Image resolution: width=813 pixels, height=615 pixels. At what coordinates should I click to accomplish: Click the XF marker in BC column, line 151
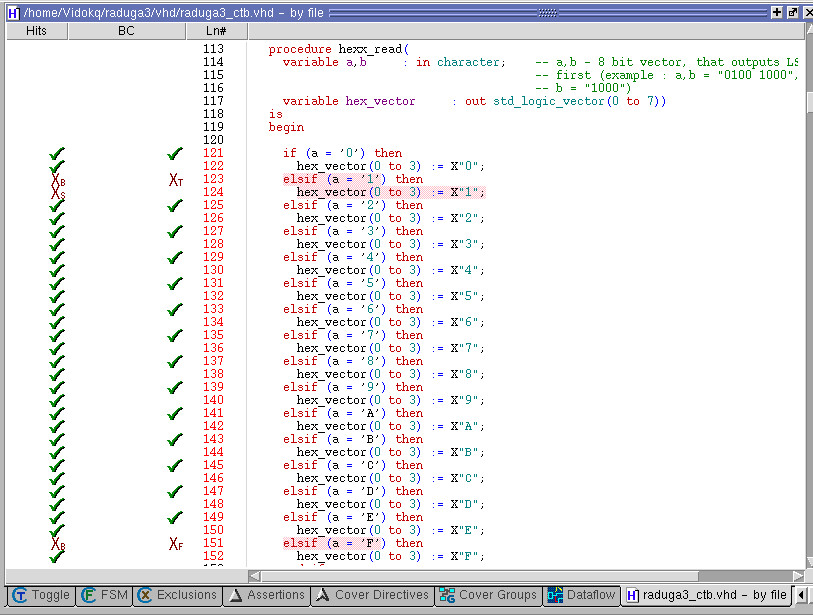(x=176, y=543)
